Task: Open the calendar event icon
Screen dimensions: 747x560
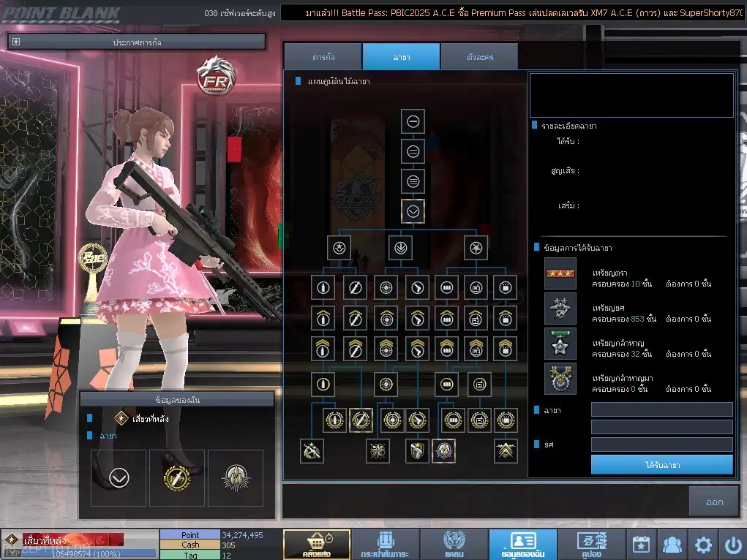Action: 641,545
